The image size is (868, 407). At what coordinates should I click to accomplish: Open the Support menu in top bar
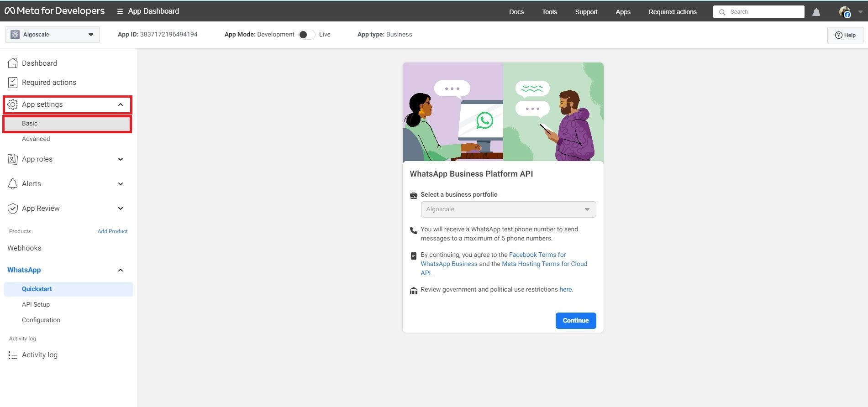586,12
